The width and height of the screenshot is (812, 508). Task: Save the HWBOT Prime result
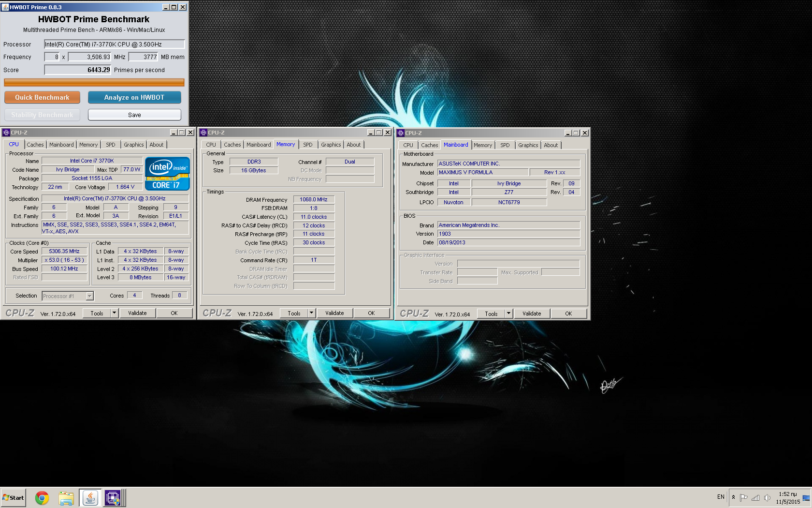[x=134, y=115]
